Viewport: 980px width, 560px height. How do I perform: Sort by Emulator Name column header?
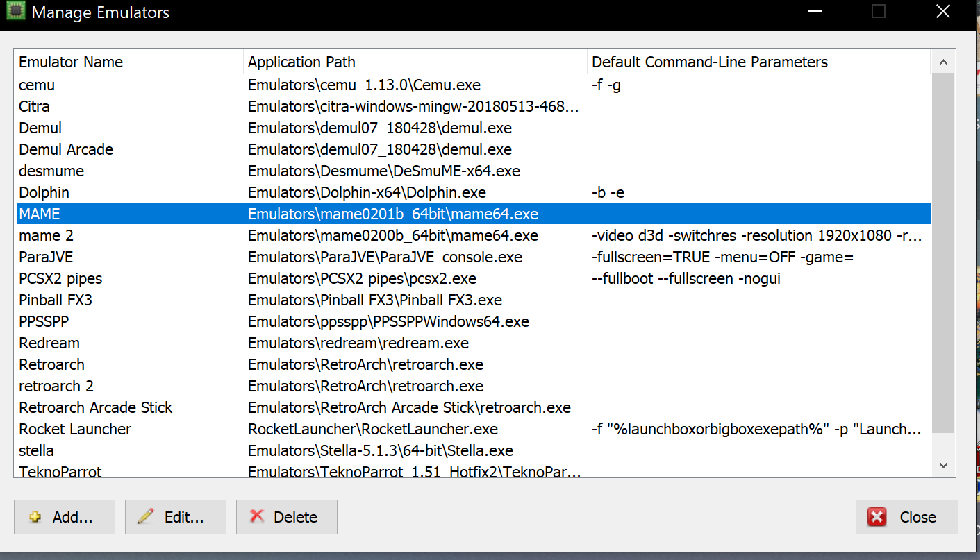pyautogui.click(x=128, y=62)
